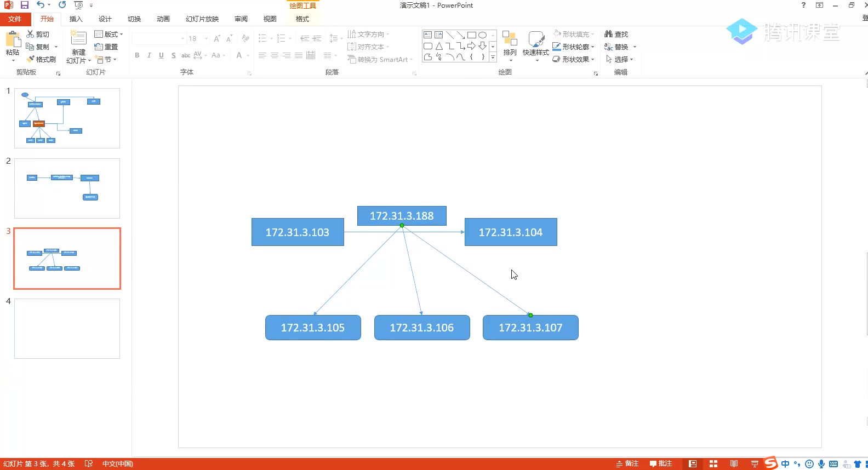Screen dimensions: 868x470
Task: Switch to the Insert (插入) tab
Action: (76, 19)
